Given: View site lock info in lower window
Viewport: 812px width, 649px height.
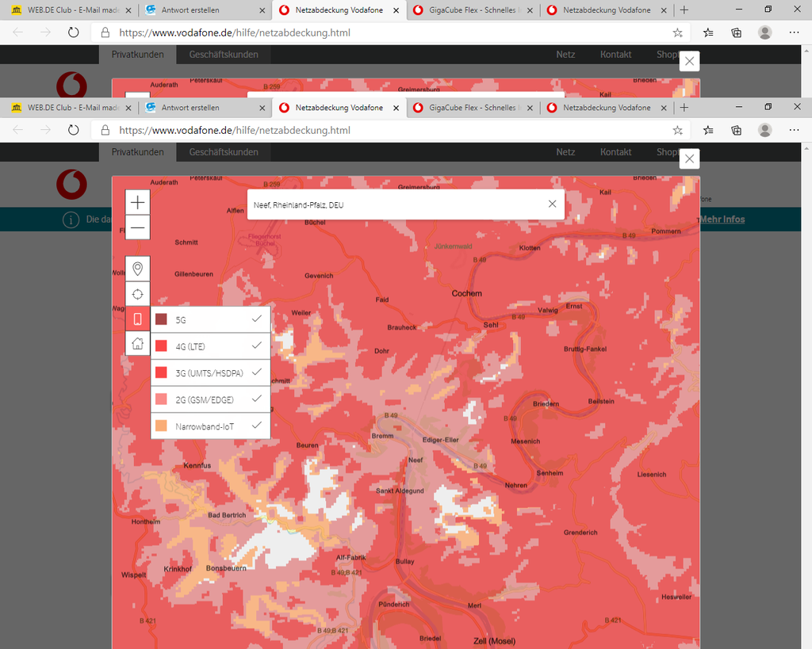Looking at the screenshot, I should (x=105, y=131).
